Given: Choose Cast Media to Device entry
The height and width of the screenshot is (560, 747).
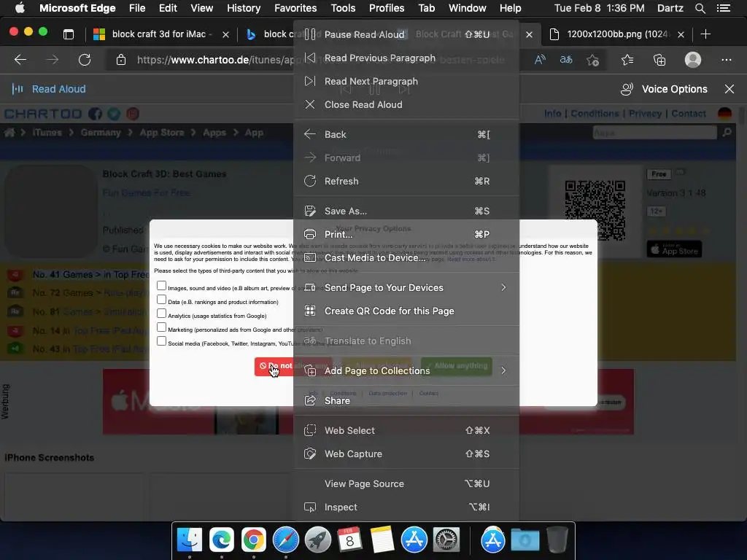Looking at the screenshot, I should pos(406,257).
